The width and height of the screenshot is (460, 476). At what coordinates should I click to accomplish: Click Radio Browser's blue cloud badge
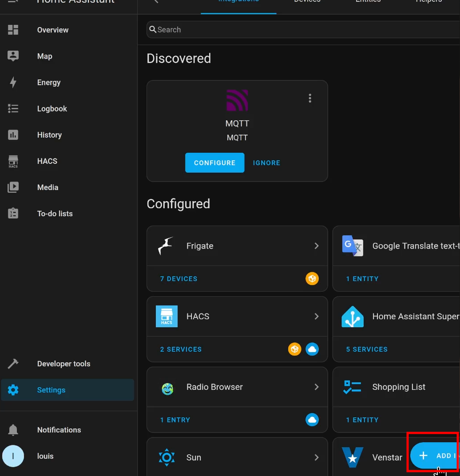[312, 420]
